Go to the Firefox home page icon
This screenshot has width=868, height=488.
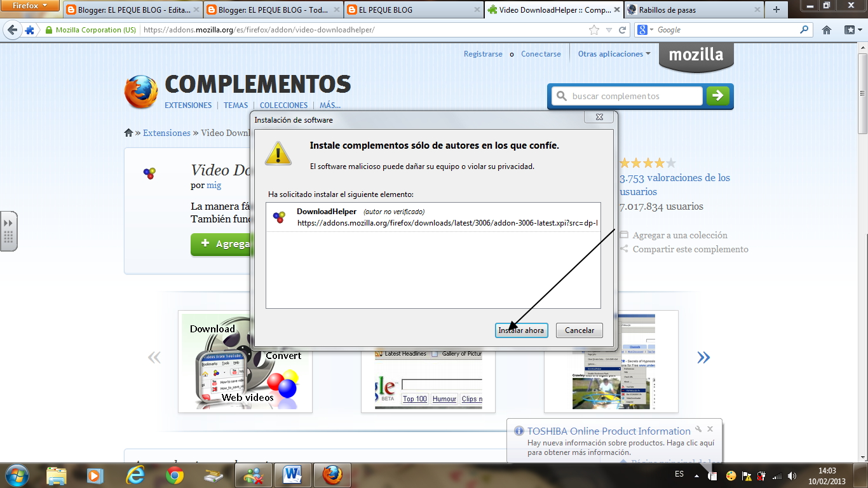coord(827,30)
